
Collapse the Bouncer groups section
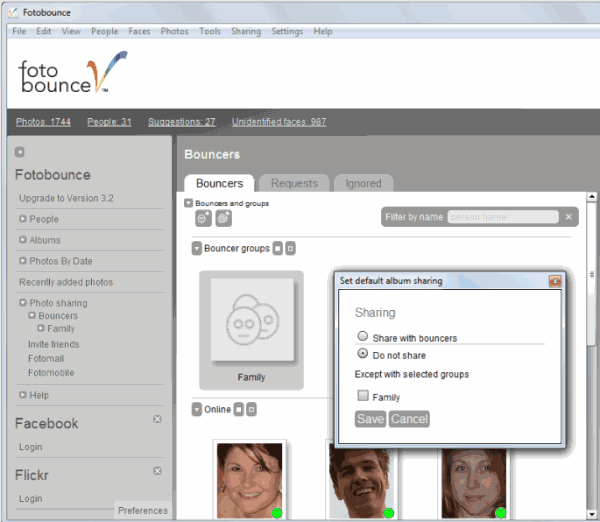(197, 249)
